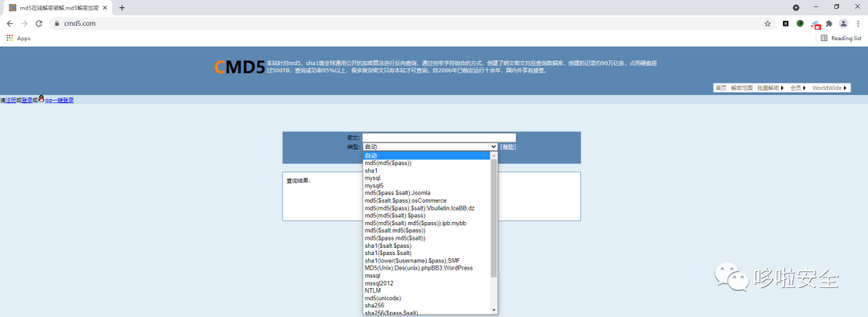Select the sha256 option
The width and height of the screenshot is (868, 317).
tap(427, 306)
